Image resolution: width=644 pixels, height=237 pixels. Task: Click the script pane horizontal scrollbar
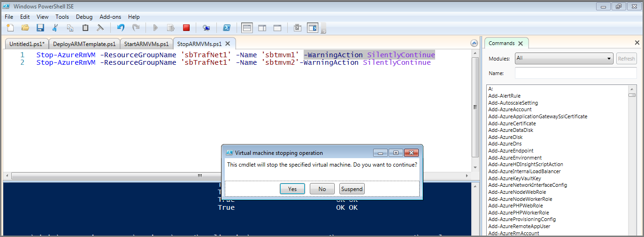199,176
